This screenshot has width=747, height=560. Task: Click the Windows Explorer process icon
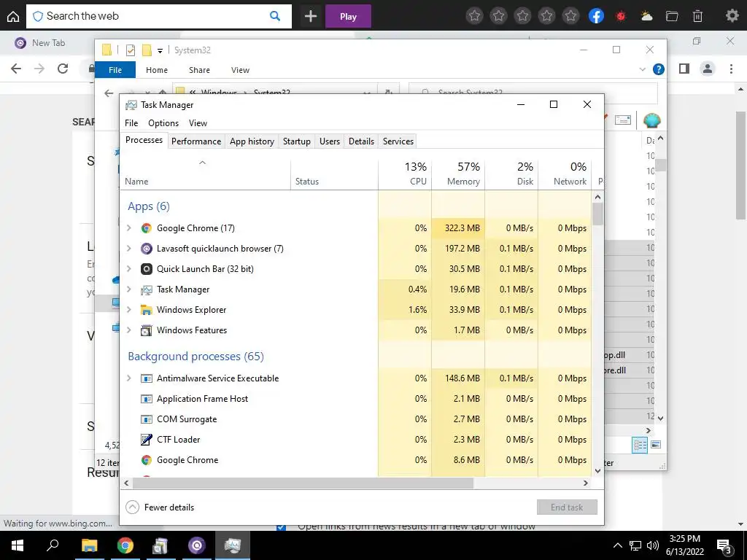(x=146, y=310)
